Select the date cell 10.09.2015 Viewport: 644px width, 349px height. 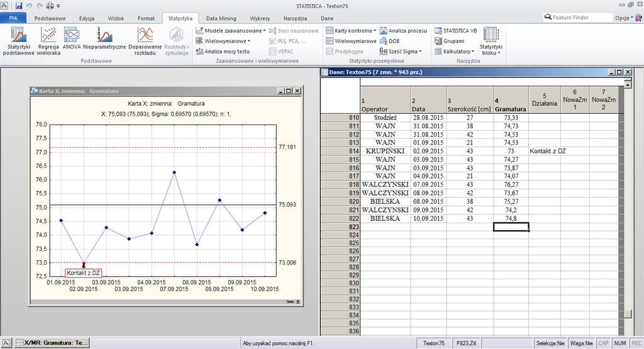coord(428,218)
